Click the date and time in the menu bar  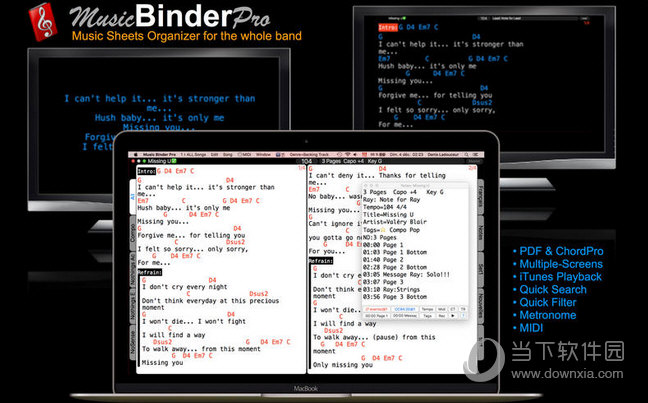point(407,154)
